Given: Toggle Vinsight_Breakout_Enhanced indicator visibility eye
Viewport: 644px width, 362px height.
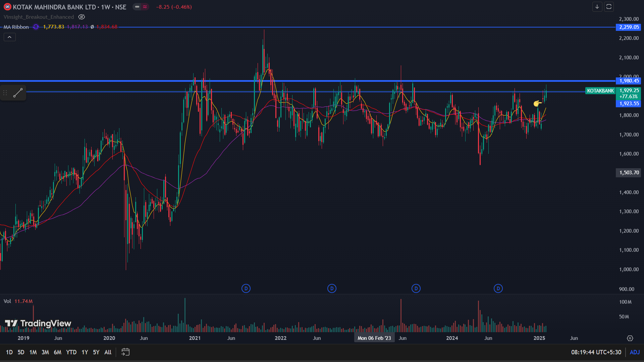Looking at the screenshot, I should [x=82, y=17].
